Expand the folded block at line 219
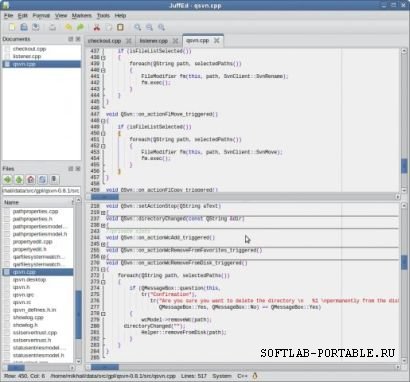The width and height of the screenshot is (410, 382). 103,212
